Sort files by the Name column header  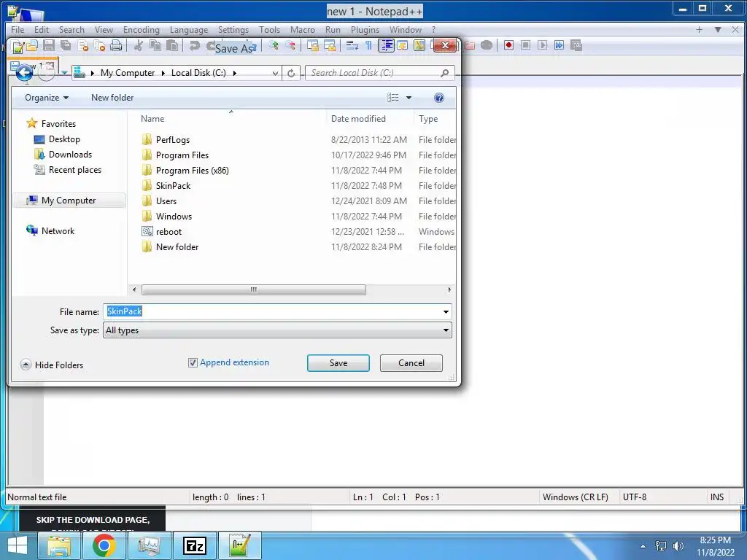[152, 119]
